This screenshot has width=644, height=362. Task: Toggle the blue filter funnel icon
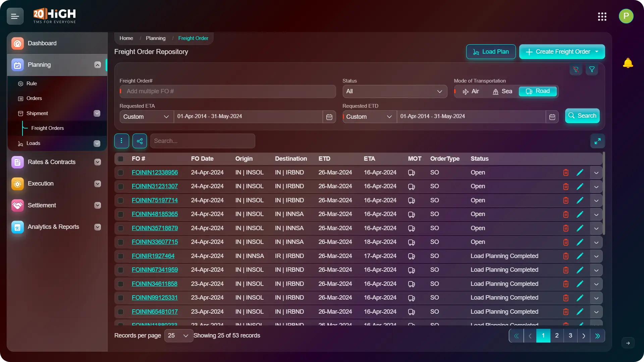tap(592, 69)
